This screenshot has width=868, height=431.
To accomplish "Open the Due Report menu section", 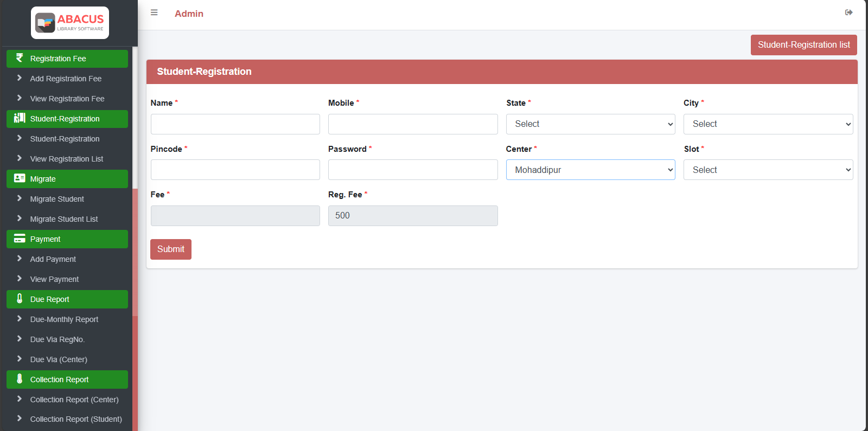I will click(67, 299).
